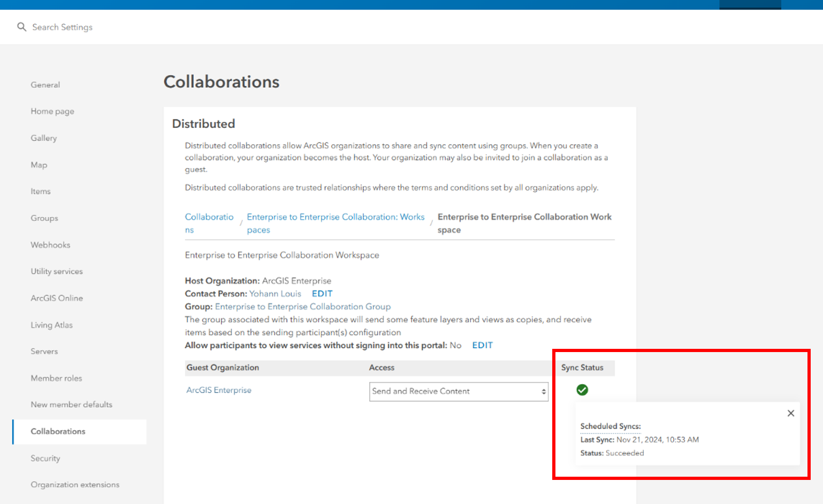
Task: Open Security settings
Action: 45,458
